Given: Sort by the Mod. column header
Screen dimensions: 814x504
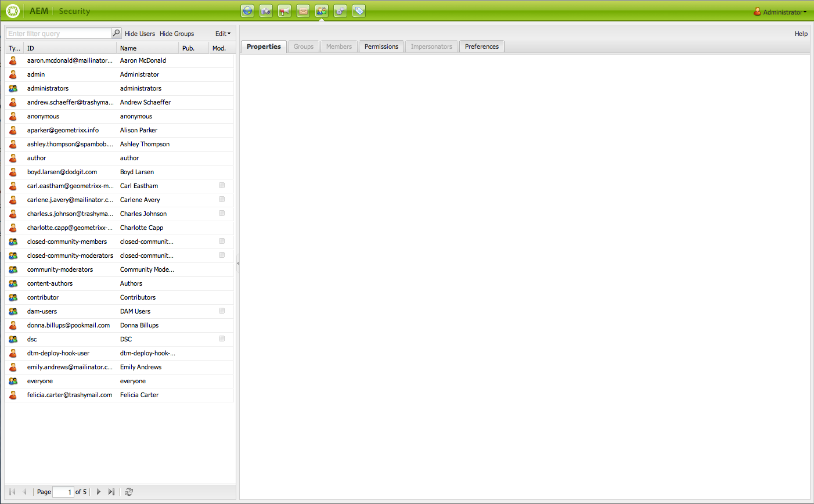Looking at the screenshot, I should pos(221,48).
